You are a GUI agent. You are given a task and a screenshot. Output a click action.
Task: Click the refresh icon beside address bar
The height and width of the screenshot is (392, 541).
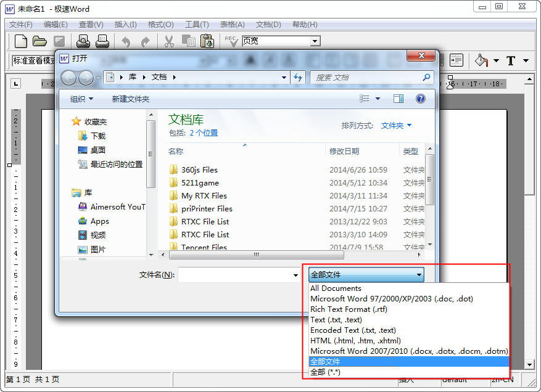[298, 77]
